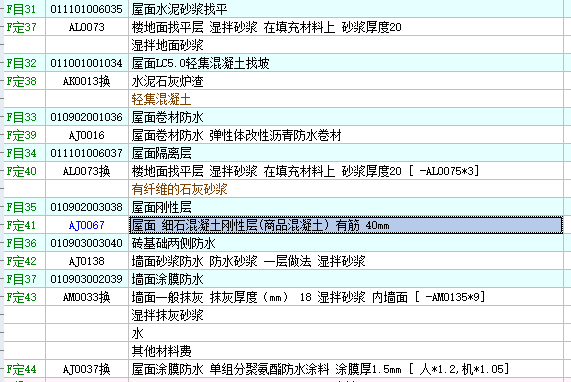Viewport: 571px width, 382px height.
Task: Click the orange 有纤维的石灰砂浆 entry
Action: click(180, 189)
